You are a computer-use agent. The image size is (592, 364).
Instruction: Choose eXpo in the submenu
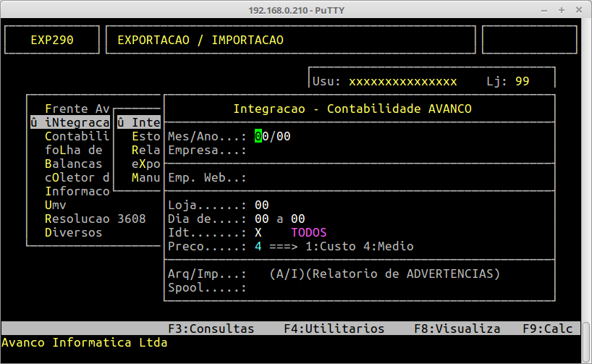145,164
